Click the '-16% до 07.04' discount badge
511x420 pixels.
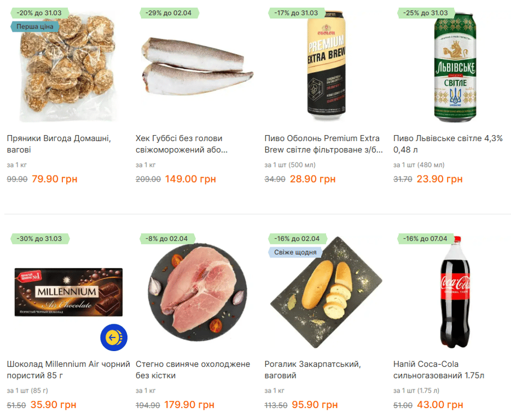pos(425,238)
